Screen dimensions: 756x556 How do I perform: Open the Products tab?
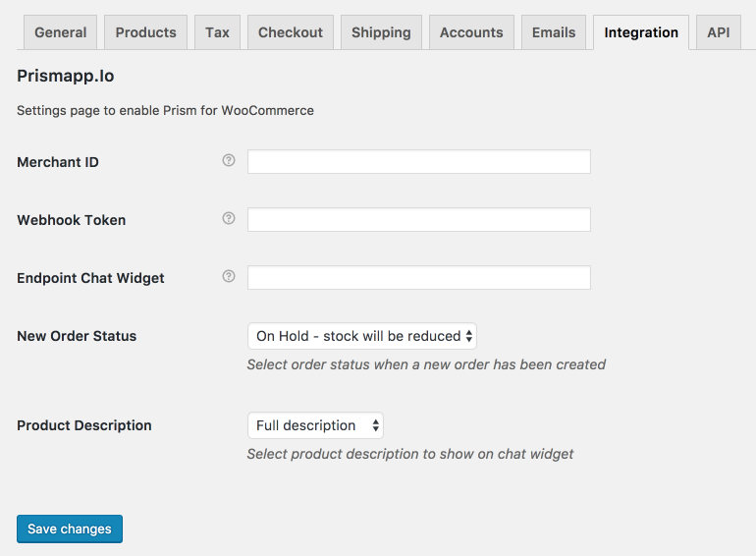(145, 32)
